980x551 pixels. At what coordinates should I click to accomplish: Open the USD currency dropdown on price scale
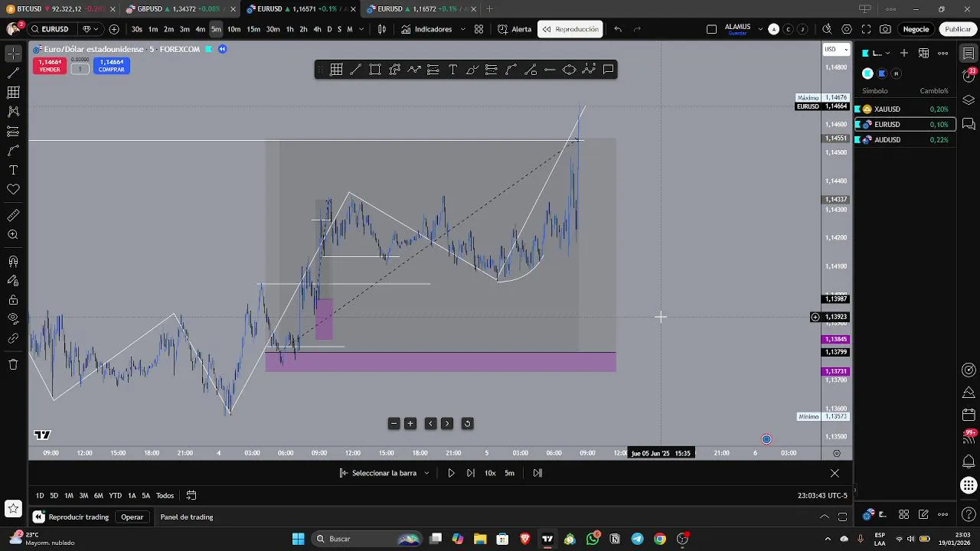click(836, 49)
